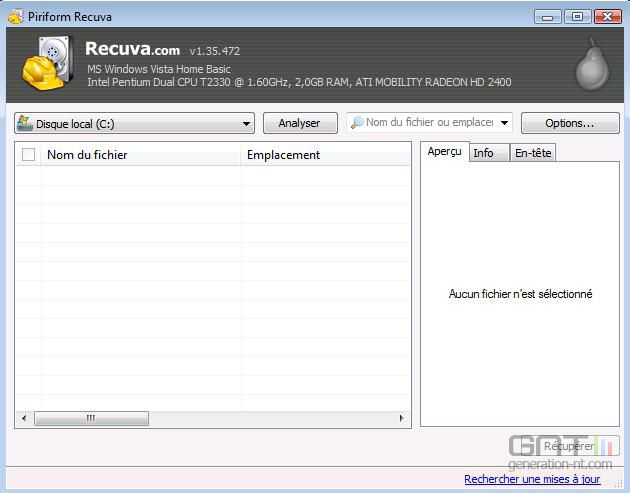Click the left arrow of the horizontal scrollbar
630x493 pixels.
tap(24, 418)
